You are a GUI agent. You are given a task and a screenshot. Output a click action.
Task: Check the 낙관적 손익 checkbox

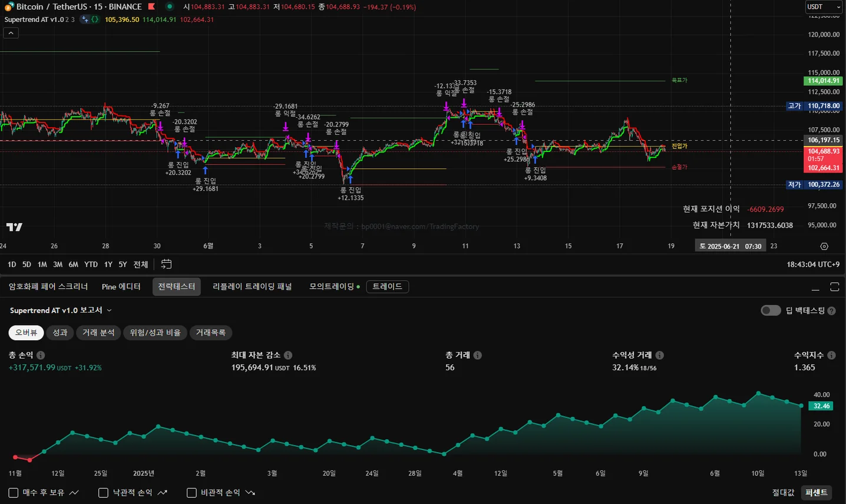coord(103,493)
